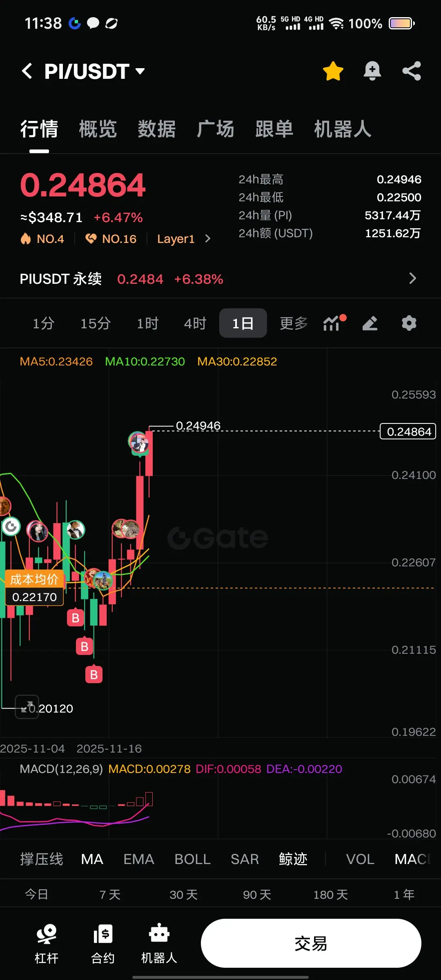
Task: Open price alert bell icon
Action: pos(372,71)
